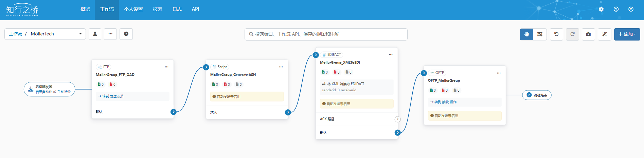This screenshot has height=158, width=644.
Task: Click the OFTP connector type badge
Action: (437, 73)
